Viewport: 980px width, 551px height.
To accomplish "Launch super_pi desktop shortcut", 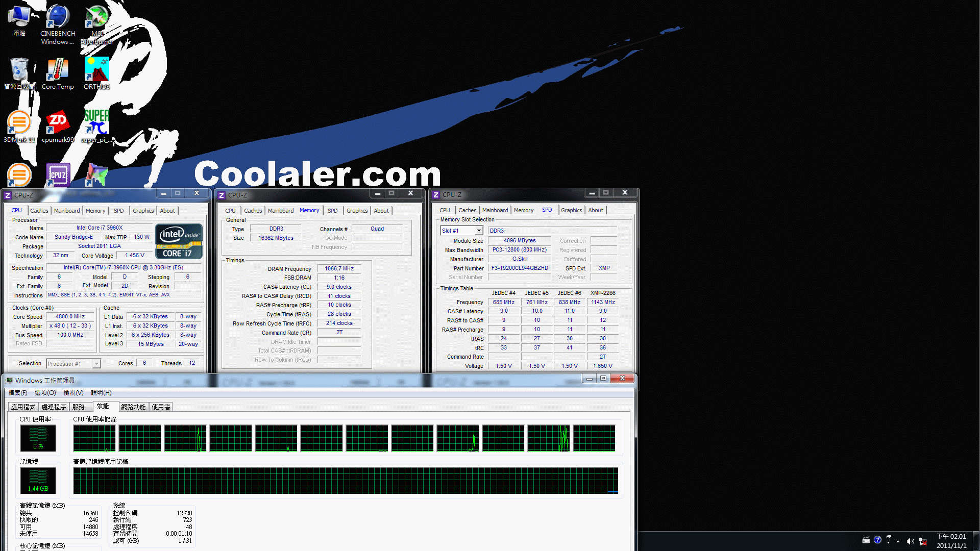I will coord(96,127).
